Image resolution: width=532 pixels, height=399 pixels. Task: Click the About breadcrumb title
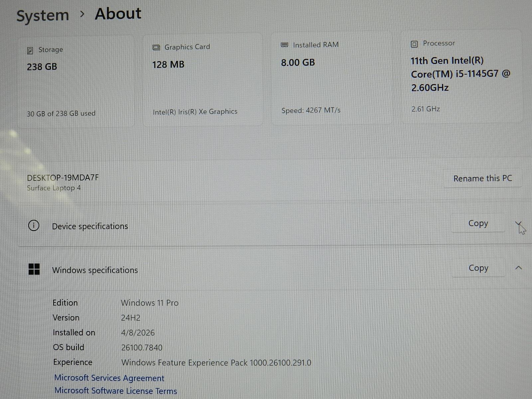tap(118, 14)
